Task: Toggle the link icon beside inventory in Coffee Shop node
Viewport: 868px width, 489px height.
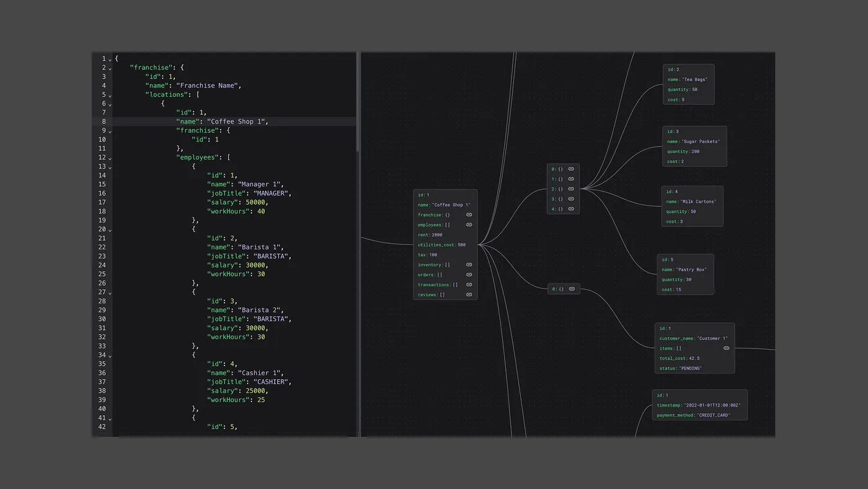Action: 469,265
